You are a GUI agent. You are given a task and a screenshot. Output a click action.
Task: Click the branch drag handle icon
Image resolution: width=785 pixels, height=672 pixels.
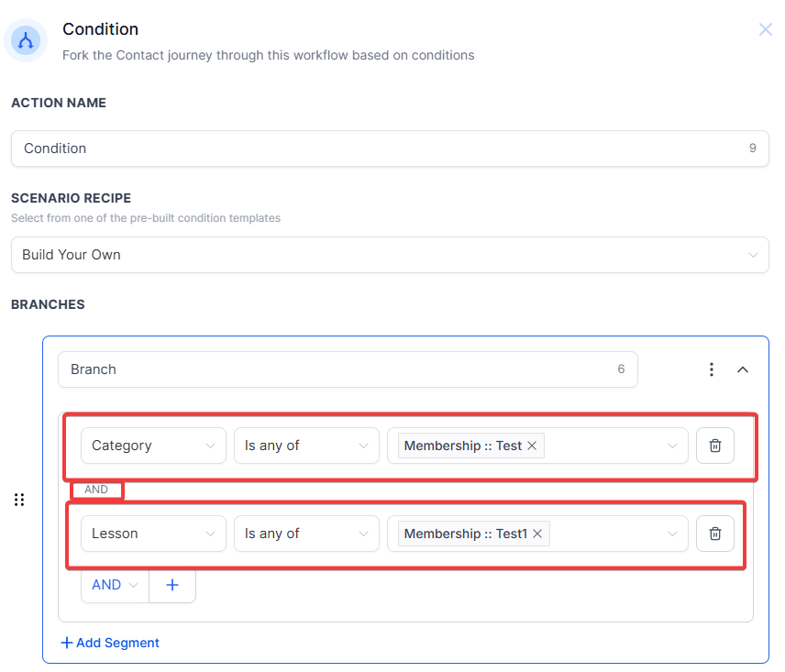pos(19,500)
